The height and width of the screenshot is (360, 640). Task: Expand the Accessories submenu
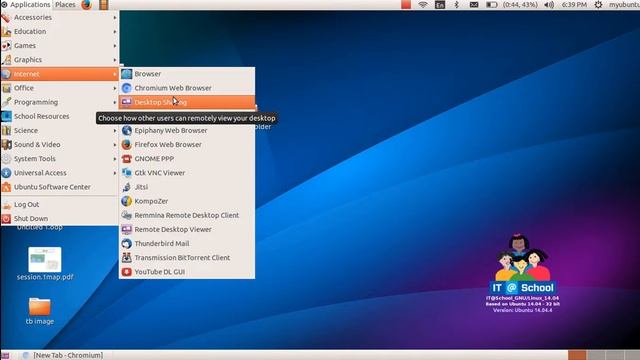[60, 18]
